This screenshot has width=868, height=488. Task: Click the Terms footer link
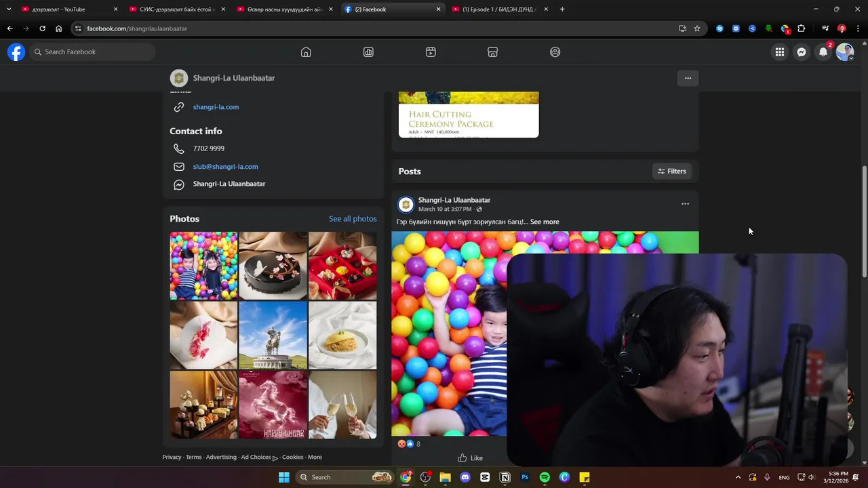pyautogui.click(x=194, y=457)
